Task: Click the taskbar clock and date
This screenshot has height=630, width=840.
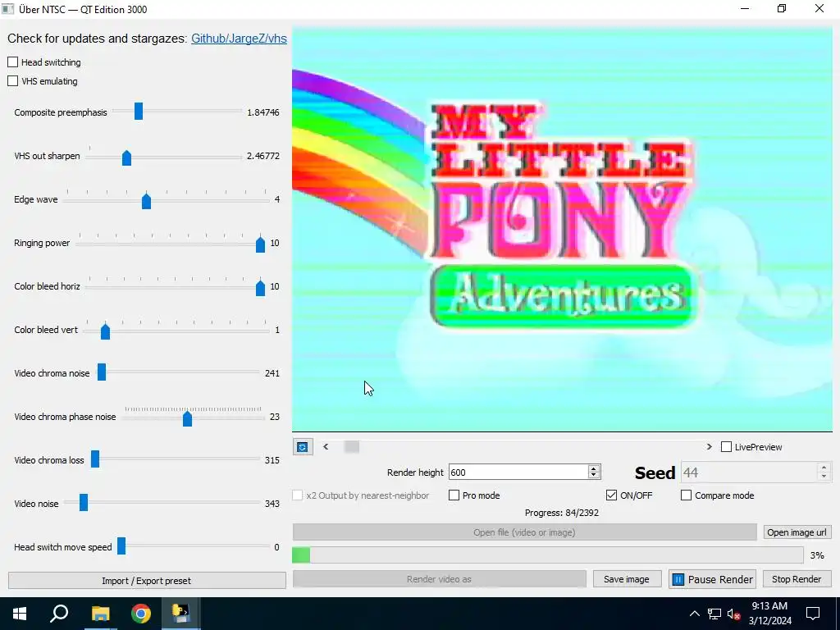Action: (769, 614)
